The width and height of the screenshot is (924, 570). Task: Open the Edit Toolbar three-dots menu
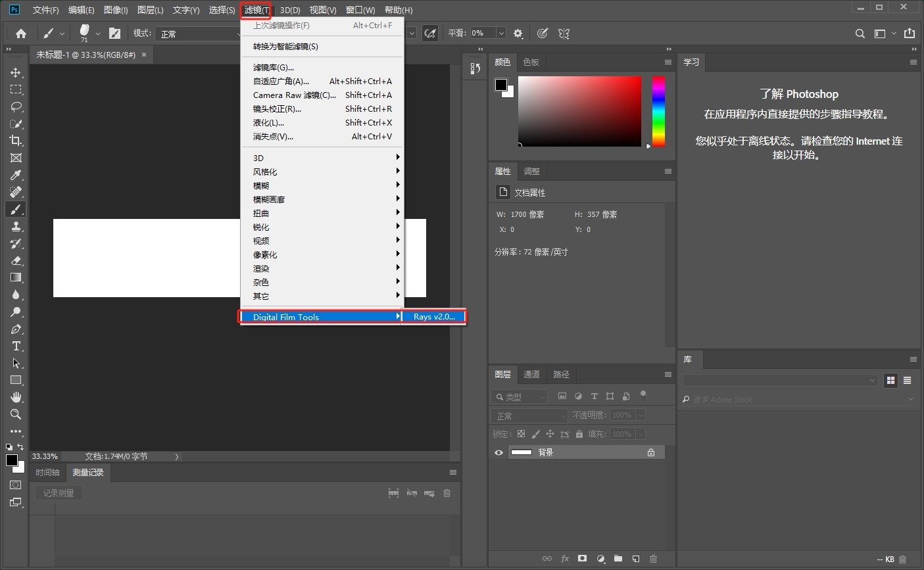point(16,431)
